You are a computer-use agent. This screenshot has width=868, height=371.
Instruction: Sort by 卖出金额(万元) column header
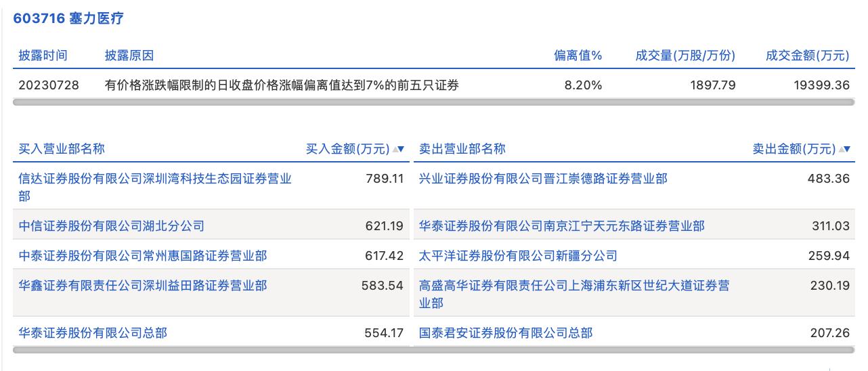click(794, 149)
